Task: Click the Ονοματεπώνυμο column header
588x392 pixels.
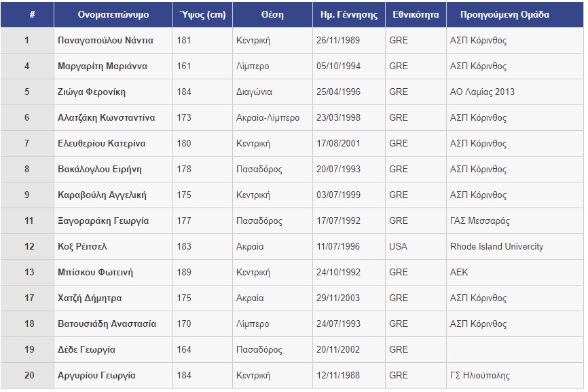Action: click(x=112, y=14)
